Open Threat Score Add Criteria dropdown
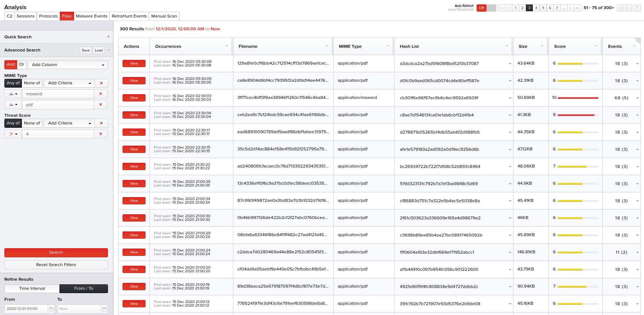The height and width of the screenshot is (315, 644). click(x=69, y=123)
